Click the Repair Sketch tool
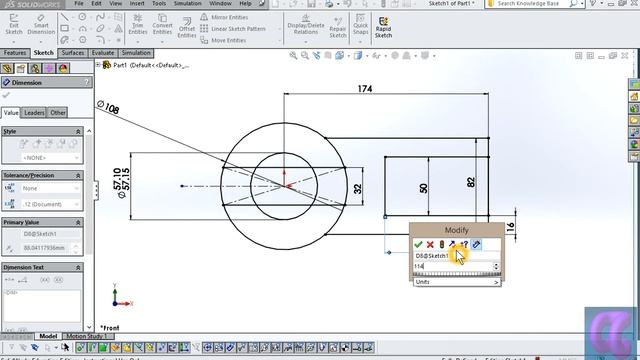This screenshot has height=360, width=640. [338, 27]
